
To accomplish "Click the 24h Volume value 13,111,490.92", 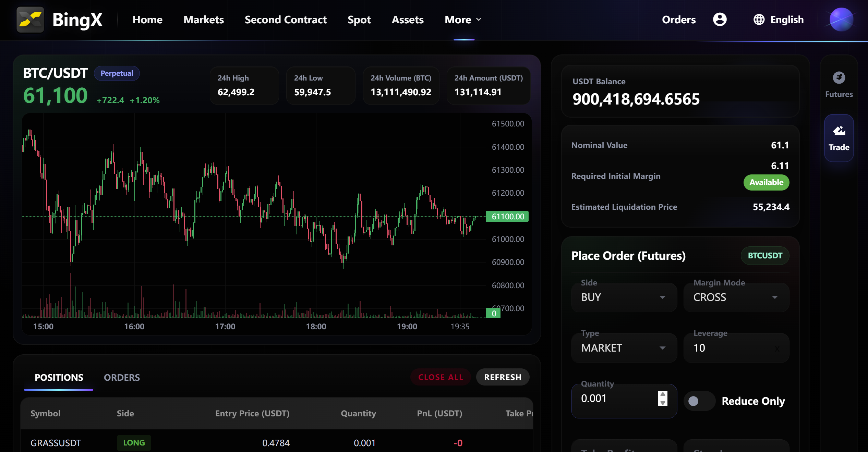I will click(401, 92).
